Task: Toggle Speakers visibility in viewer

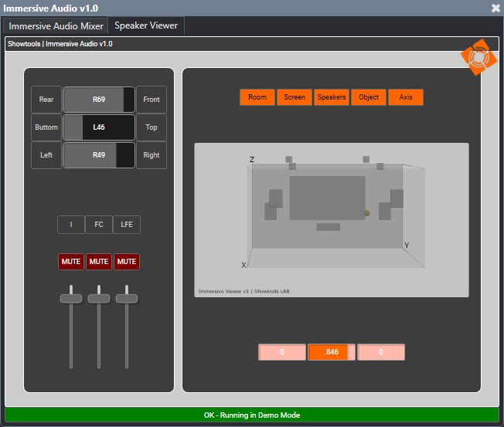Action: pos(332,97)
